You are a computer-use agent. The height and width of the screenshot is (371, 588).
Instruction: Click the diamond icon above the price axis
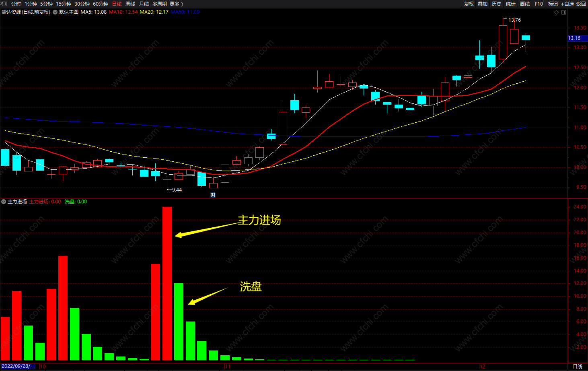[x=557, y=12]
